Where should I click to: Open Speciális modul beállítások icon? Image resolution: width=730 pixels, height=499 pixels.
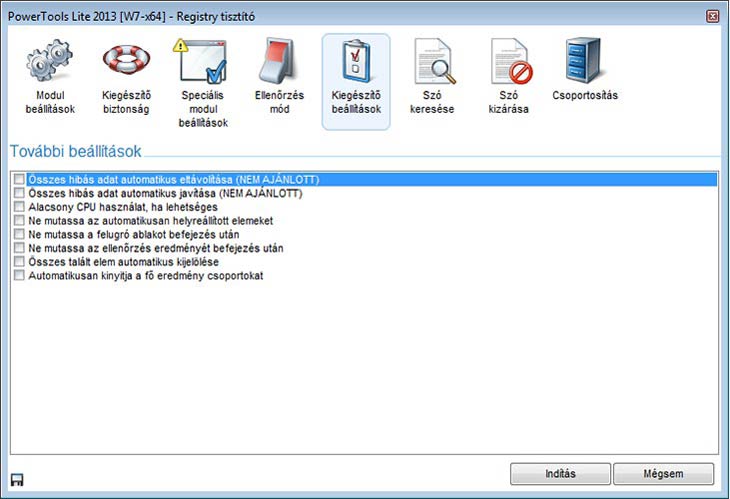202,61
